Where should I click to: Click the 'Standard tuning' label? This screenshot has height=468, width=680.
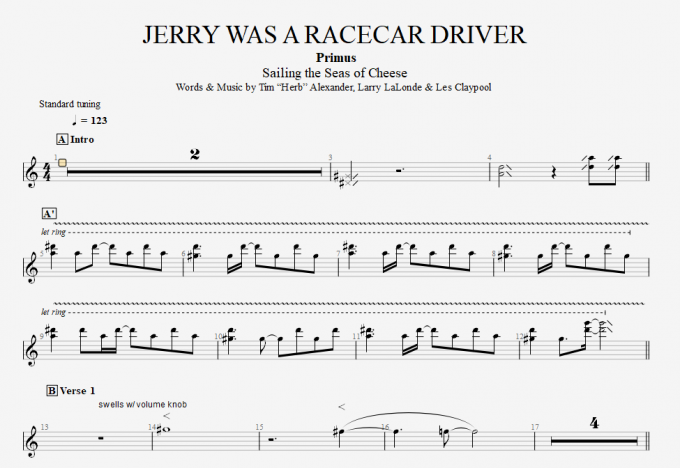[x=70, y=104]
